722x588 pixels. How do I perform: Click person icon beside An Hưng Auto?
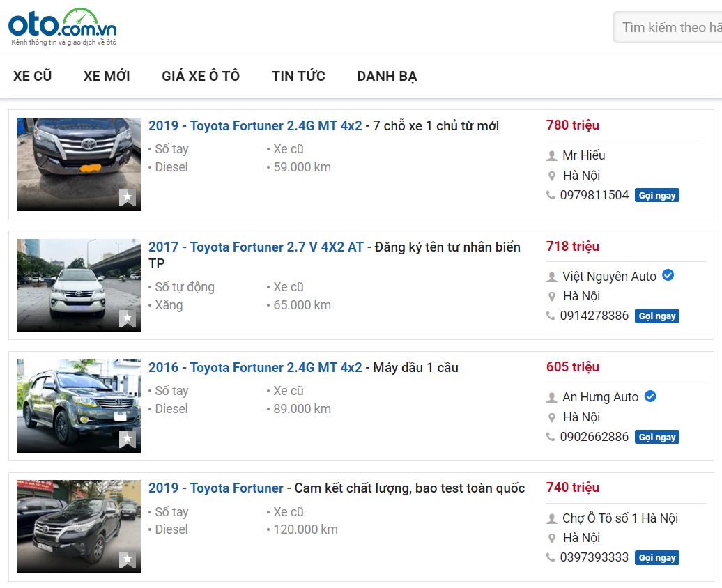pos(552,398)
